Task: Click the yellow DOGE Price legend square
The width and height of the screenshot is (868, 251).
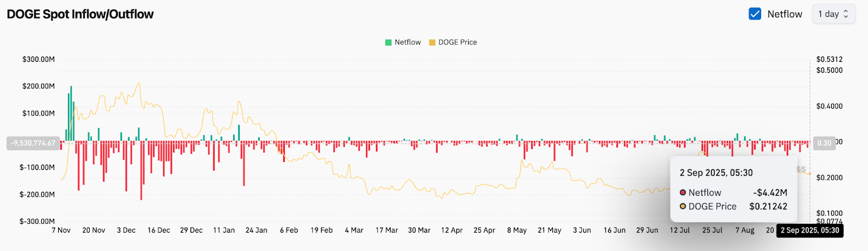Action: (432, 42)
